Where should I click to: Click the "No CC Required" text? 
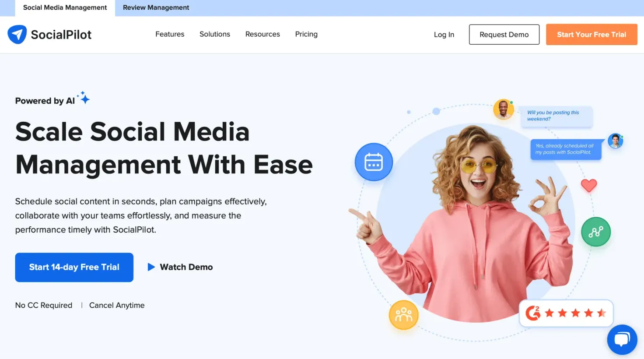point(44,305)
